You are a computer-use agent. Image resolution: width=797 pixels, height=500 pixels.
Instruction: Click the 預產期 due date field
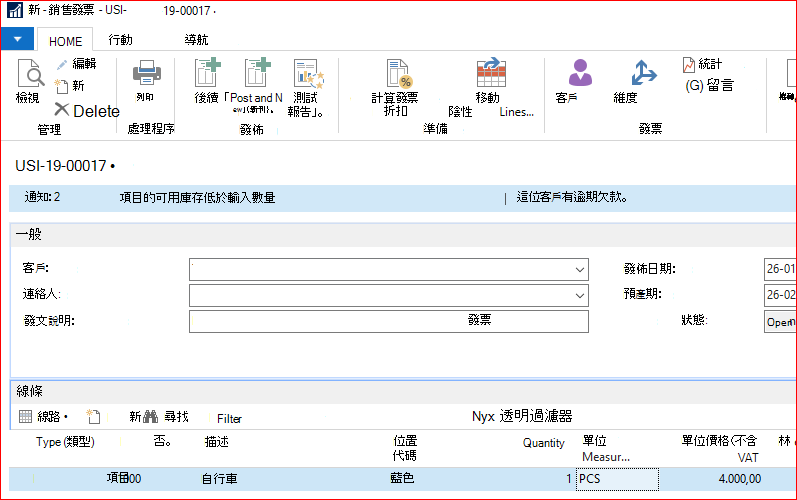point(780,295)
